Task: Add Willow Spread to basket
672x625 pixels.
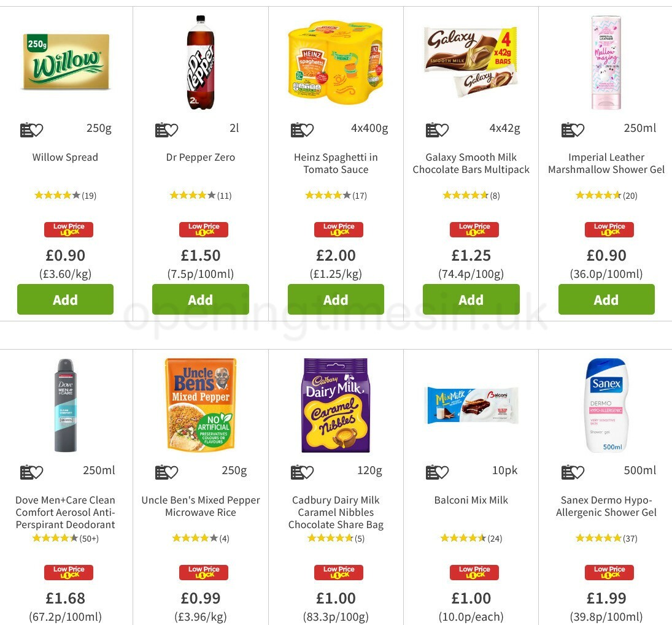Action: click(x=65, y=299)
